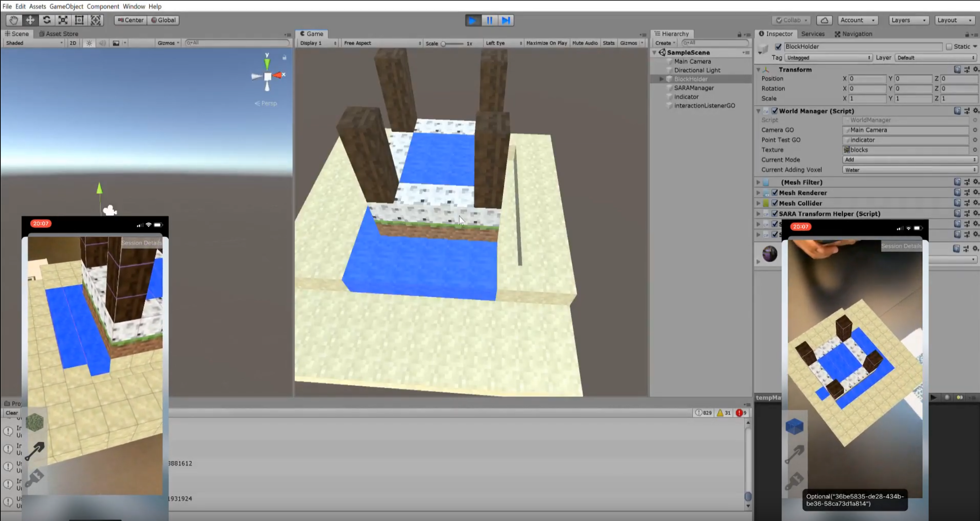Viewport: 980px width, 521px height.
Task: Click the Stats button in Game view
Action: [608, 43]
